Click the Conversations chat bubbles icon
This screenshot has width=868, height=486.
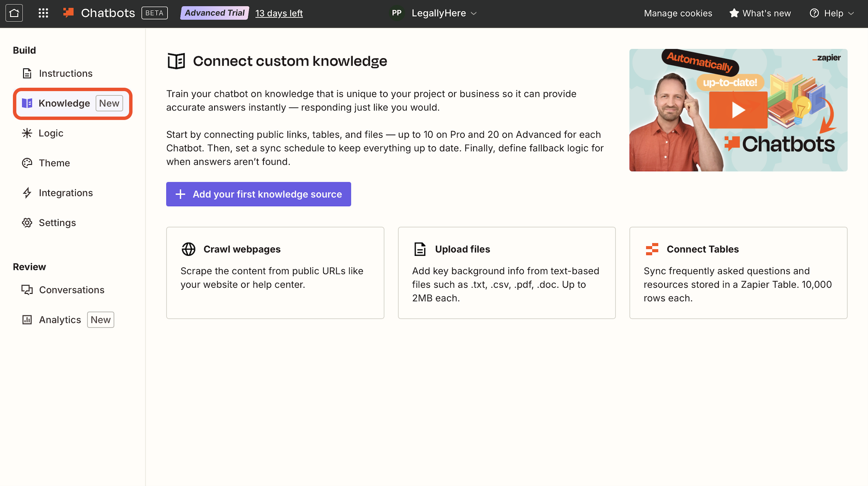coord(27,290)
